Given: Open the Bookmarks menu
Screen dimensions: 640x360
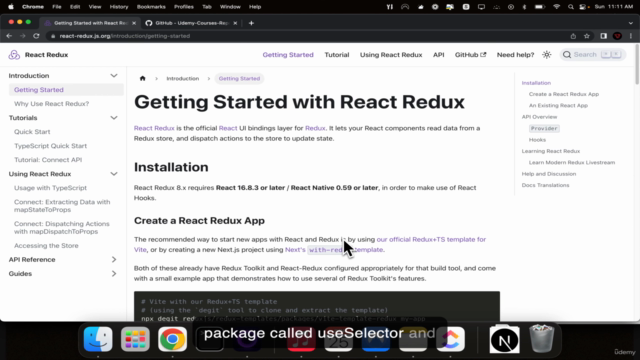Looking at the screenshot, I should coord(151,7).
